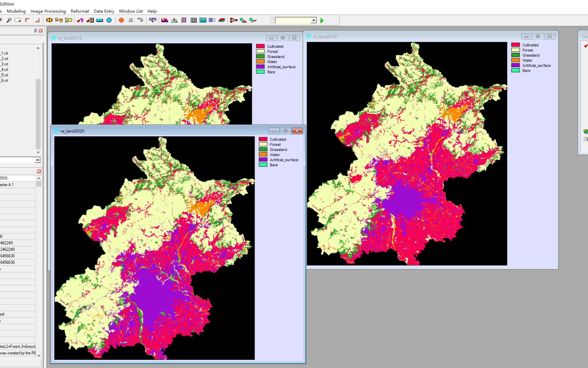Viewport: 588px width, 368px height.
Task: Click the Cultivated swatch in re_land2020 legend
Action: (x=263, y=139)
